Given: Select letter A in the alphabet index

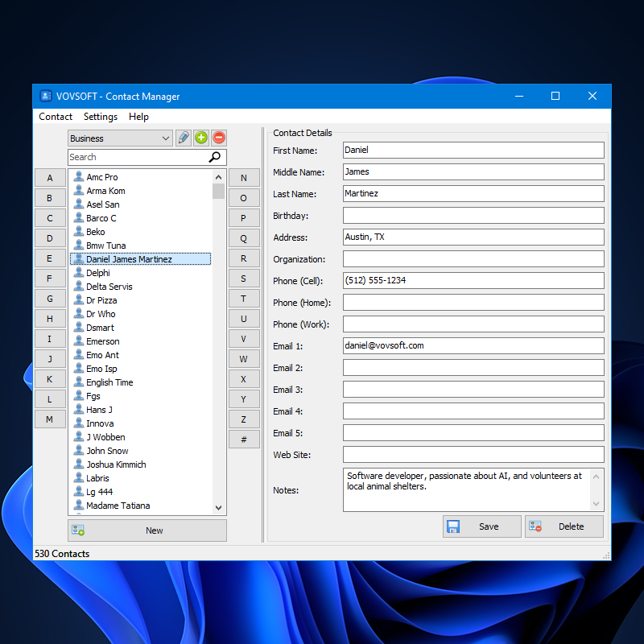Looking at the screenshot, I should [50, 178].
